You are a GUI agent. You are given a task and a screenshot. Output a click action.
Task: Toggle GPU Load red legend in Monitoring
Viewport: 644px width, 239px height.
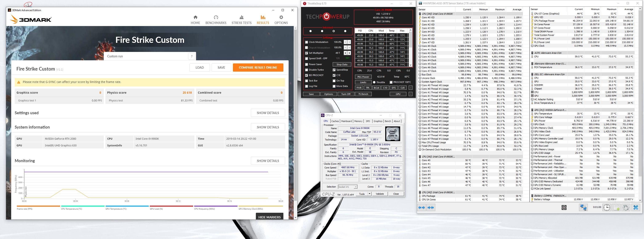(171, 207)
